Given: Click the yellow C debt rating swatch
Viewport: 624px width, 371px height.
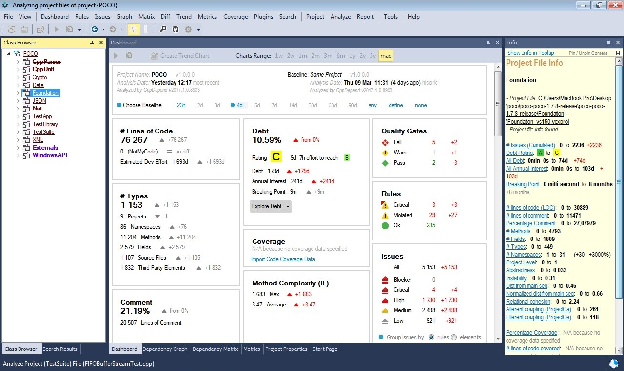Looking at the screenshot, I should (x=276, y=157).
